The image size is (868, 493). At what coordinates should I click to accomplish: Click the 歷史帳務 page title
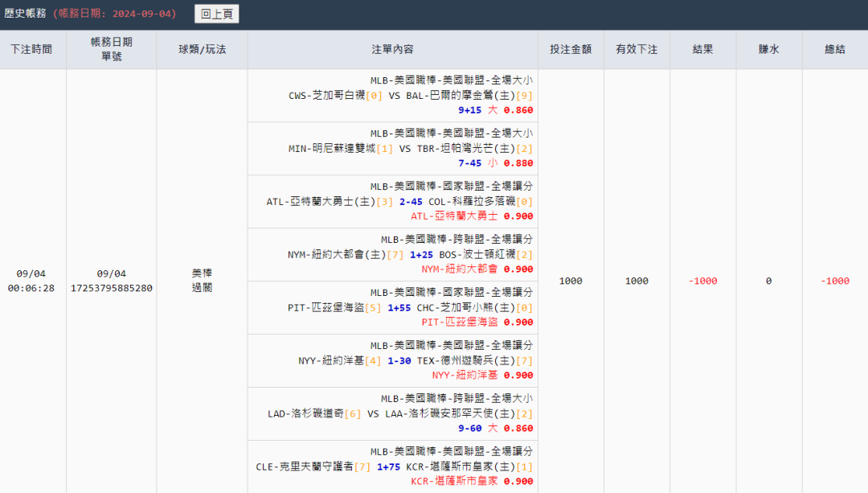point(25,14)
